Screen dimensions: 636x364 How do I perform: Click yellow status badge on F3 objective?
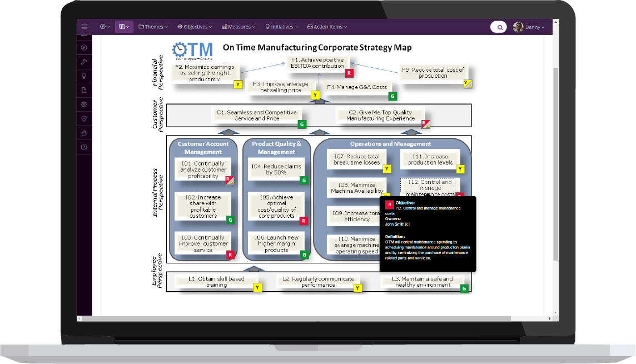click(315, 95)
